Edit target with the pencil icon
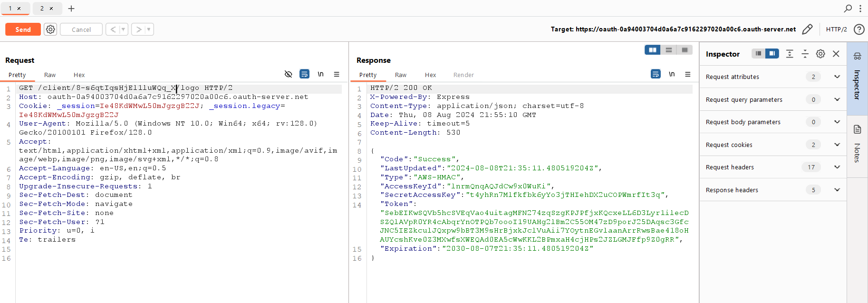The image size is (868, 303). 807,29
